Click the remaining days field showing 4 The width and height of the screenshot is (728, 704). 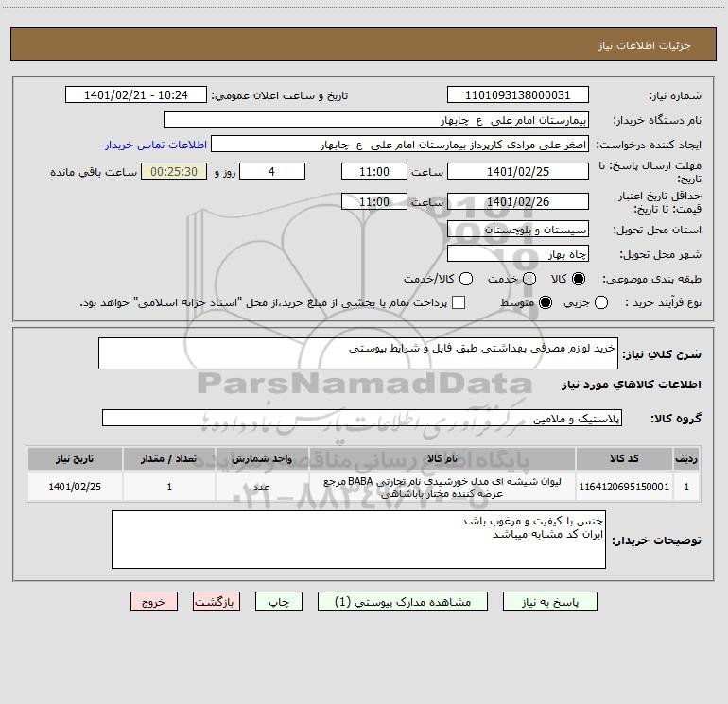272,171
